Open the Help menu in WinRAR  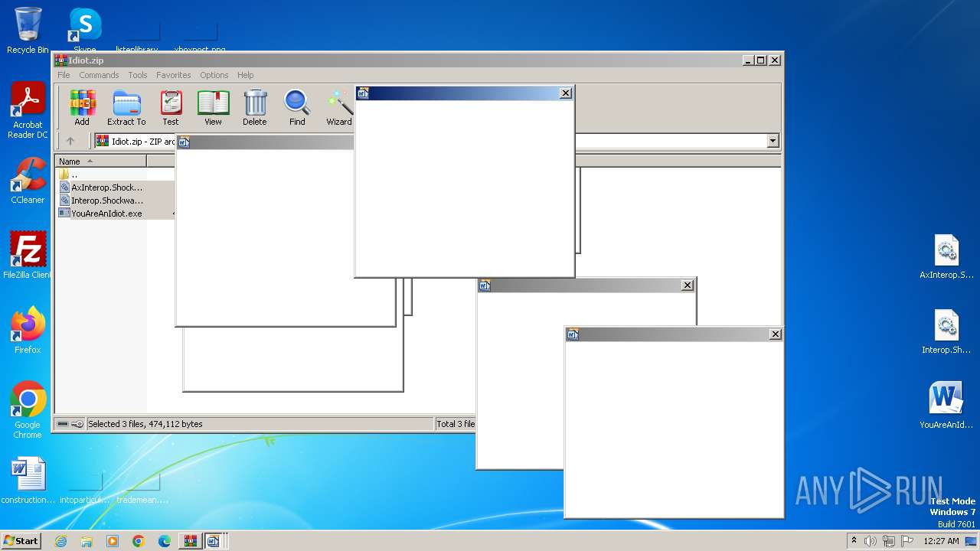pyautogui.click(x=245, y=75)
